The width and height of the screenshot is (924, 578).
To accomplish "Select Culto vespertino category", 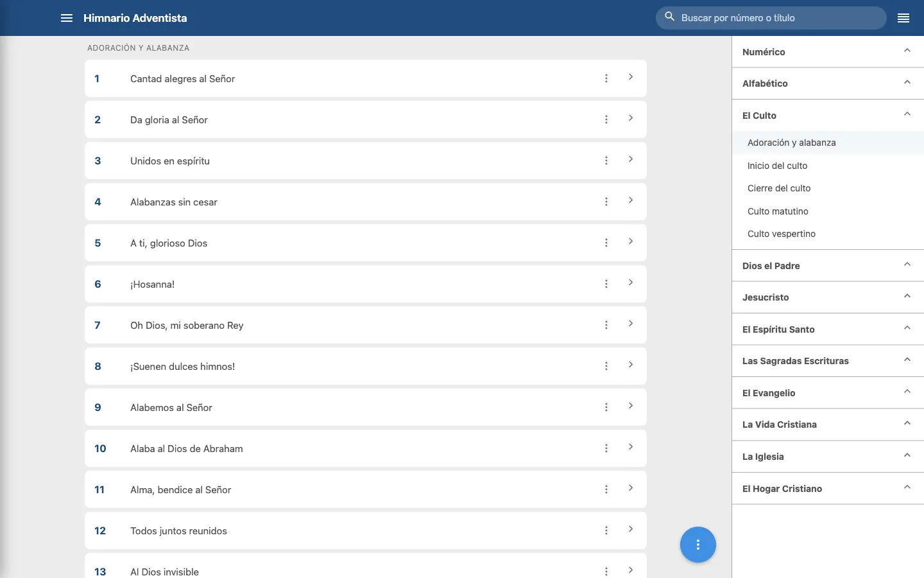I will tap(828, 234).
